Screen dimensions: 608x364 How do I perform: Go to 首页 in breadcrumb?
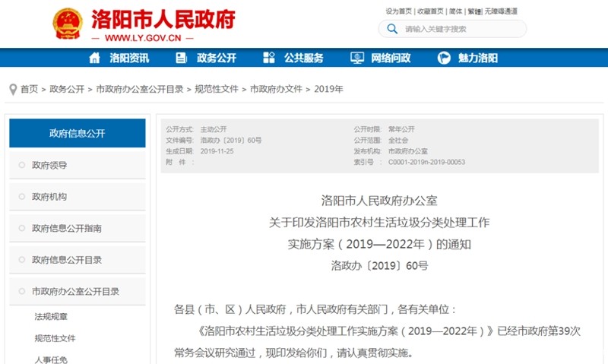[x=29, y=89]
